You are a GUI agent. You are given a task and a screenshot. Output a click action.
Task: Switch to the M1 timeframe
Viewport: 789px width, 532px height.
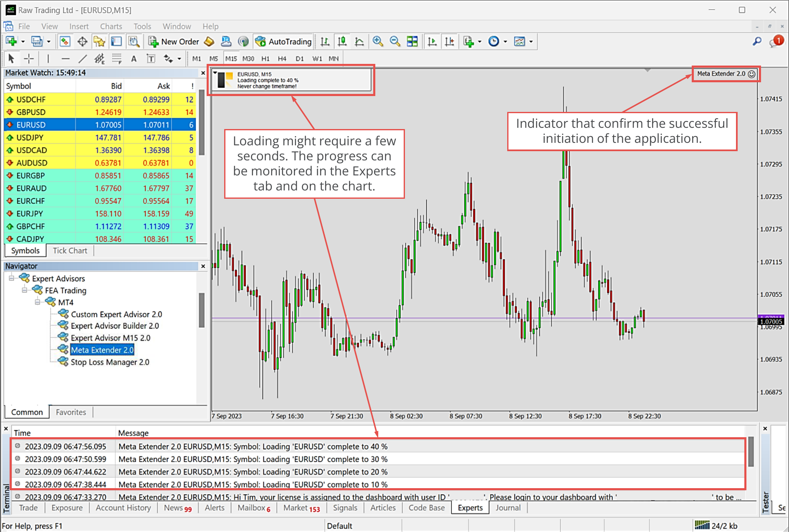pos(197,58)
